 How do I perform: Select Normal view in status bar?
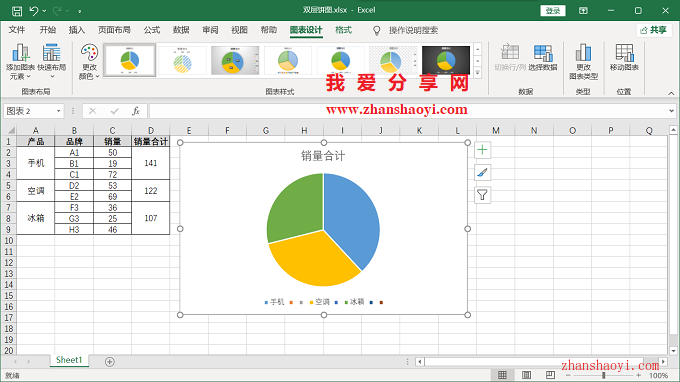pos(502,375)
